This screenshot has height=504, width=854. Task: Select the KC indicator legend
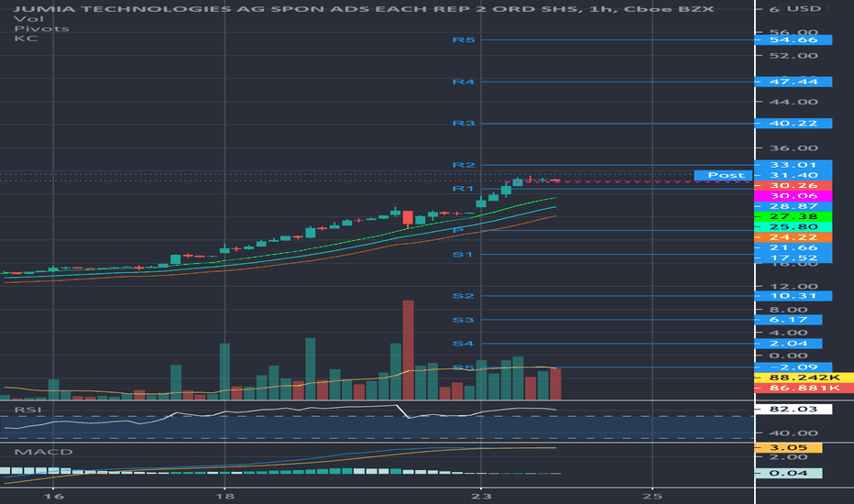27,38
